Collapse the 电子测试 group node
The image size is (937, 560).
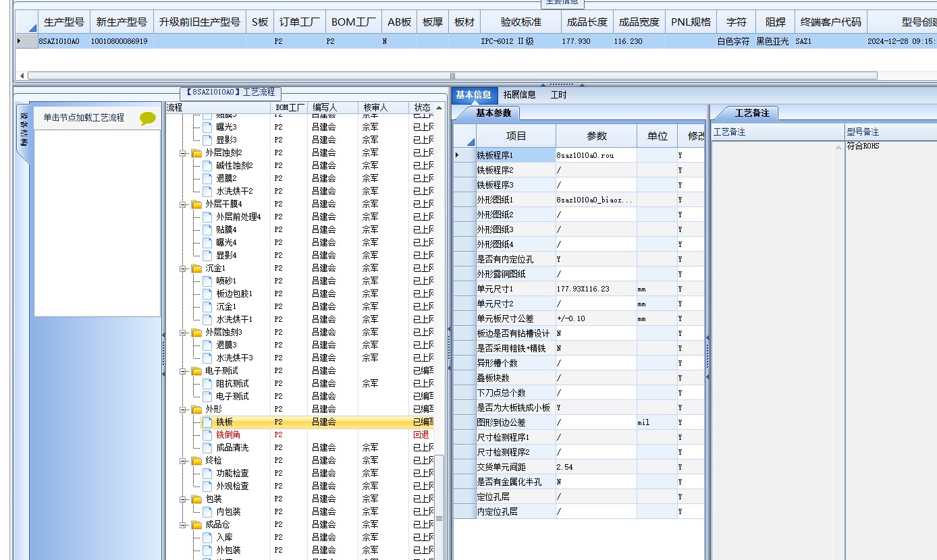click(183, 371)
